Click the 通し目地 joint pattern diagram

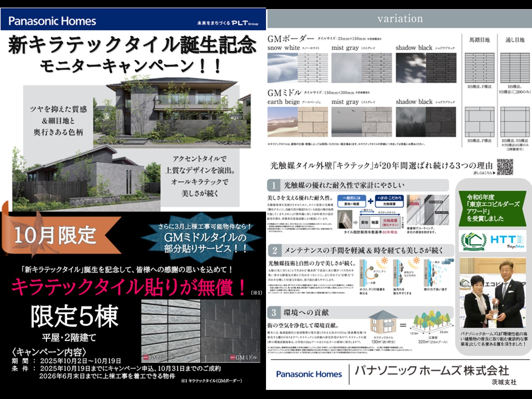(515, 68)
